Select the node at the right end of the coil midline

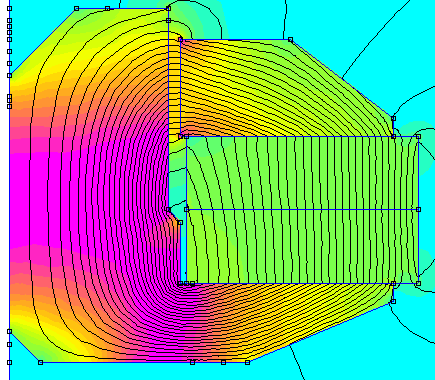point(418,209)
